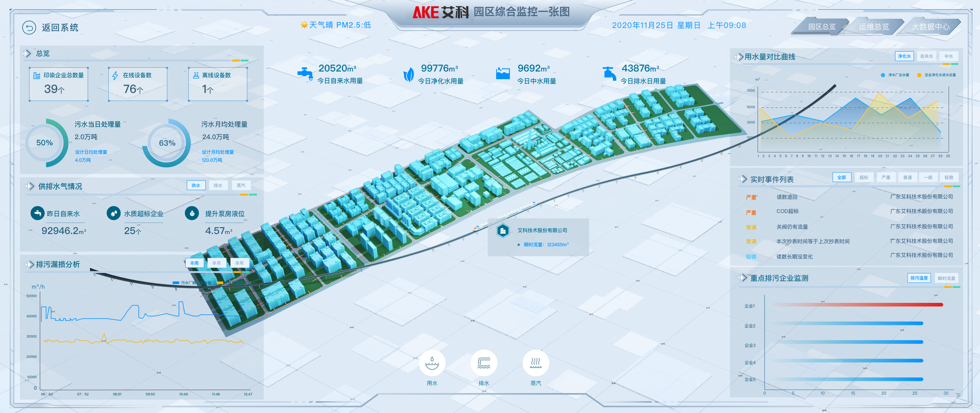This screenshot has width=980, height=413.
Task: Select 本月 in 排污漏损分析
Action: coord(217,263)
